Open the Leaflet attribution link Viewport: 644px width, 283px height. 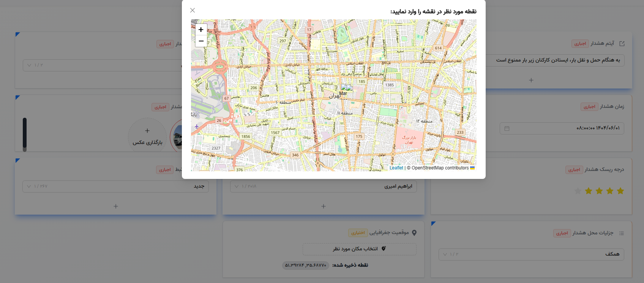coord(396,168)
